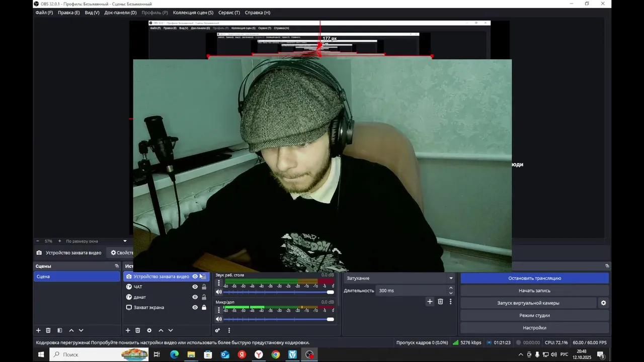Hide the Захват экрана source
Image resolution: width=644 pixels, height=362 pixels.
click(x=195, y=307)
